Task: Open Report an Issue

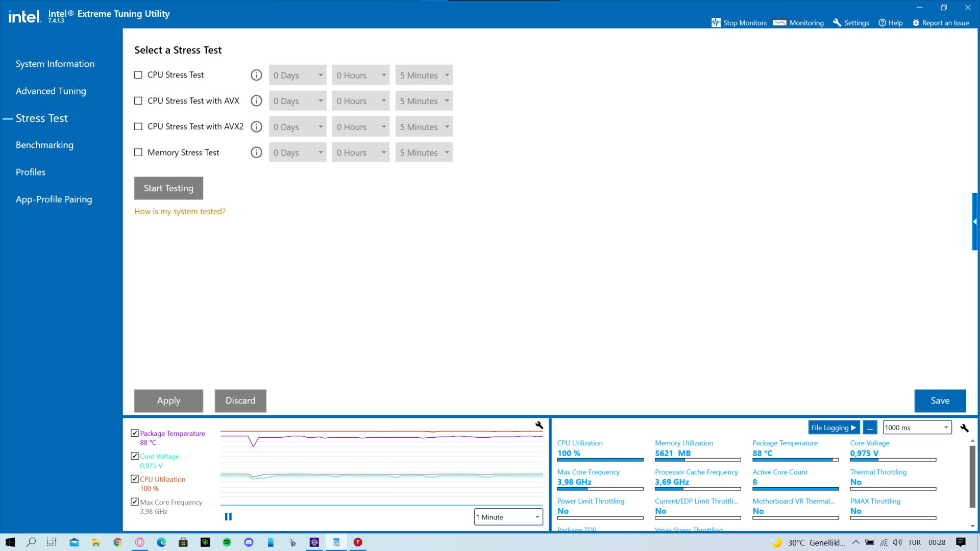Action: [941, 23]
